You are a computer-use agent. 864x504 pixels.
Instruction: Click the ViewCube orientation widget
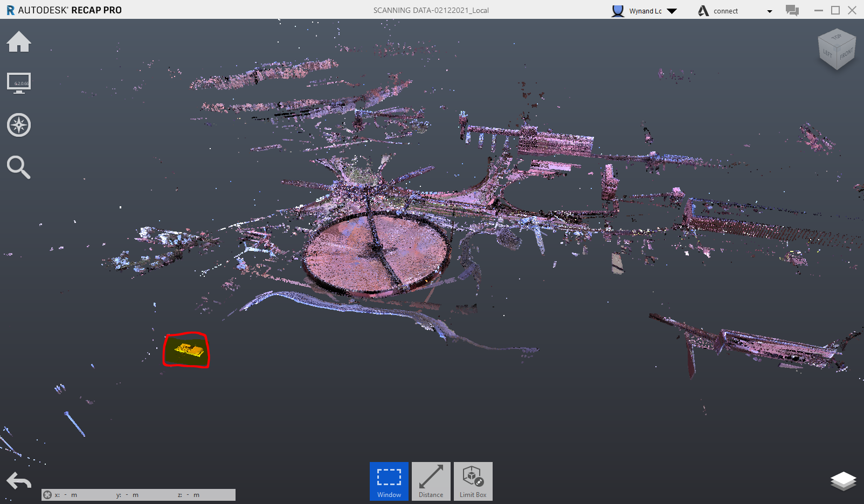point(837,50)
